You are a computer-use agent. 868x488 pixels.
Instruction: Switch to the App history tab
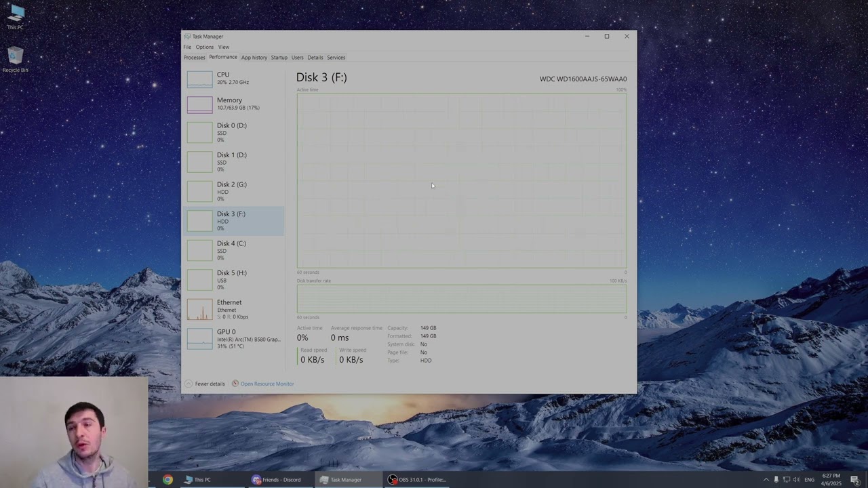(254, 58)
